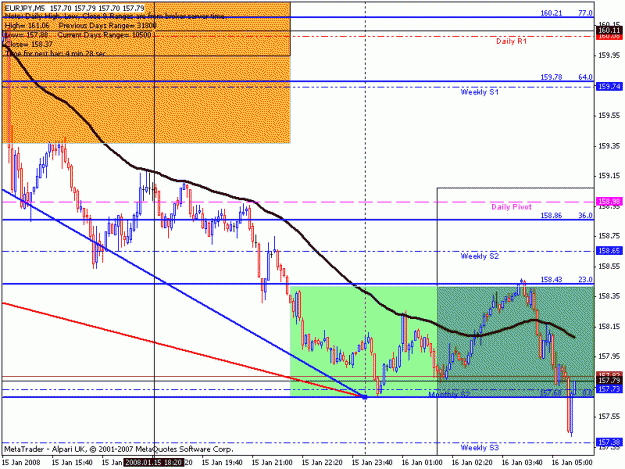Click the '15 Jan 2008' time axis label
625x469 pixels.
[x=21, y=463]
